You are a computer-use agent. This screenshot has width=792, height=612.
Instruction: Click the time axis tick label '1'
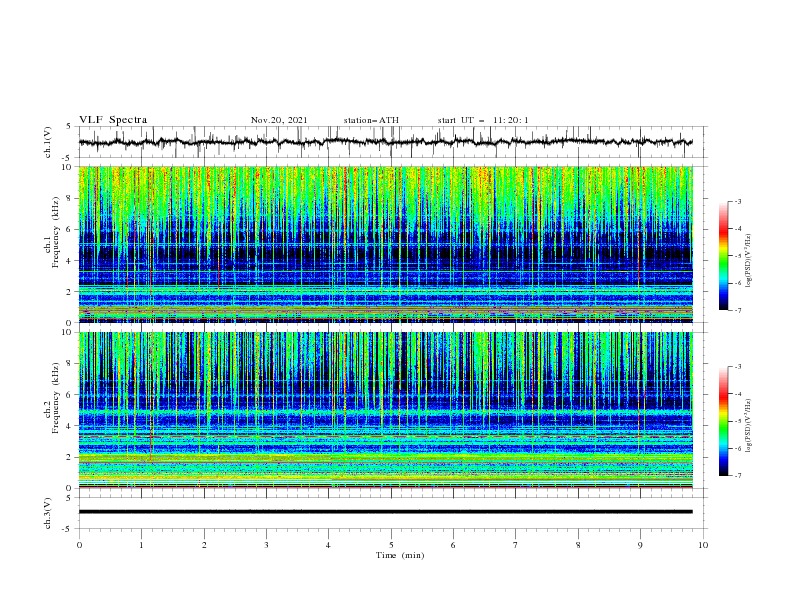tap(141, 545)
